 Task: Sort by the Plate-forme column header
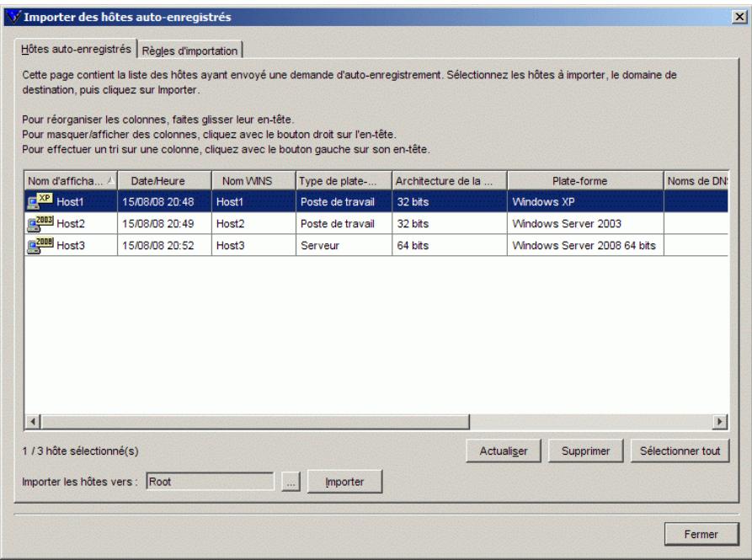pos(585,181)
